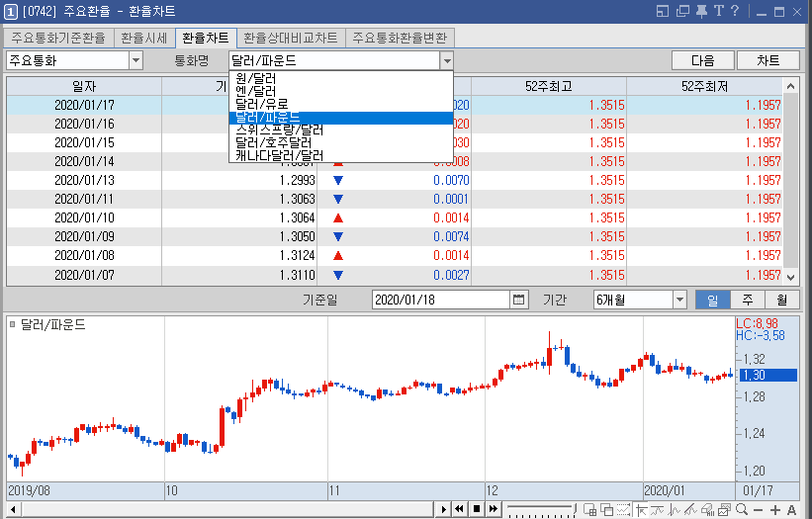
Task: Switch to 주요통화환율변환 tab
Action: (400, 38)
